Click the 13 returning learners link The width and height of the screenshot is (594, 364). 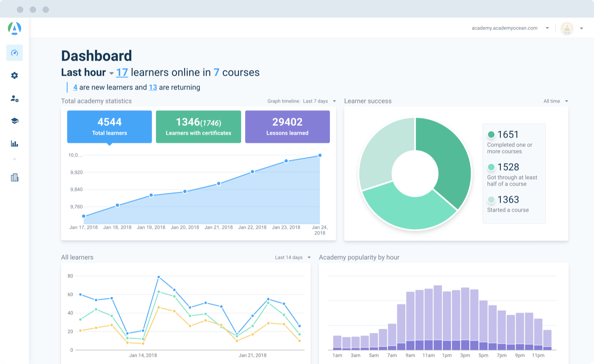153,87
